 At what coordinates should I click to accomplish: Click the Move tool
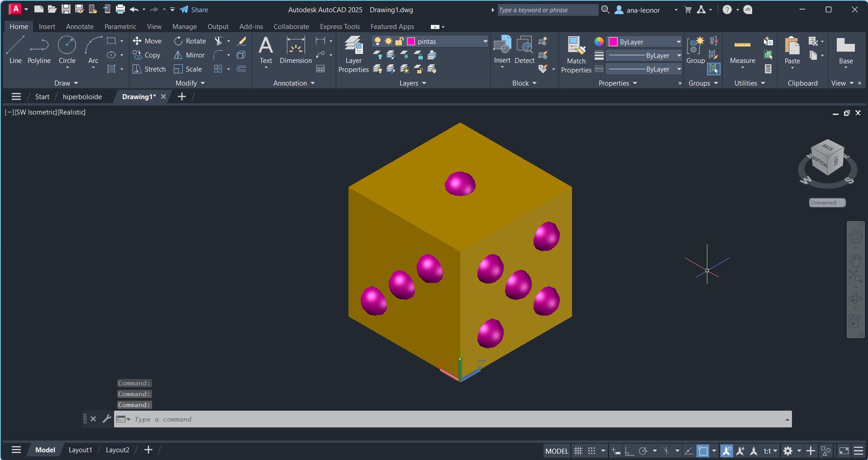(x=147, y=41)
